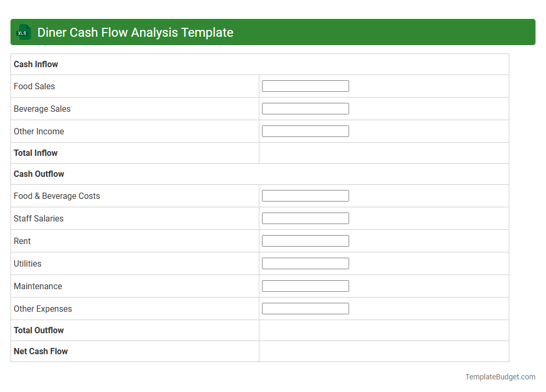The width and height of the screenshot is (546, 392).
Task: Click the Rent amount input box
Action: click(x=305, y=240)
